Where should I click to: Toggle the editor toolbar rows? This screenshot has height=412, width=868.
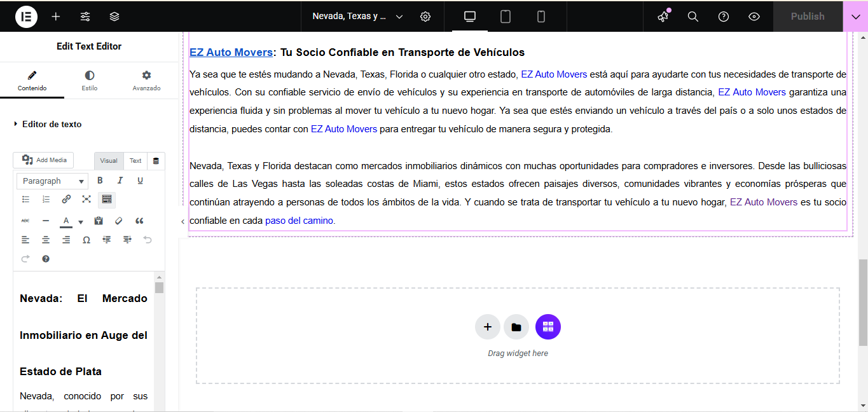click(x=107, y=199)
